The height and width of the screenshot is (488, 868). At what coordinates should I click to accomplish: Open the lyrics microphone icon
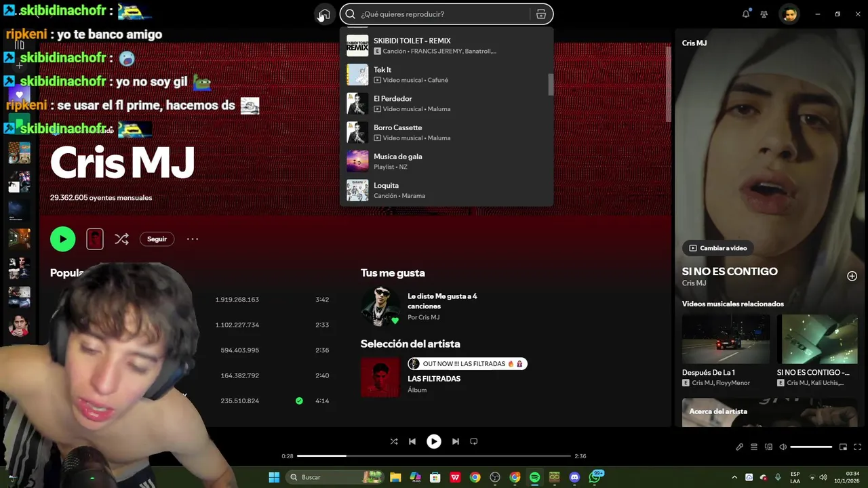739,447
